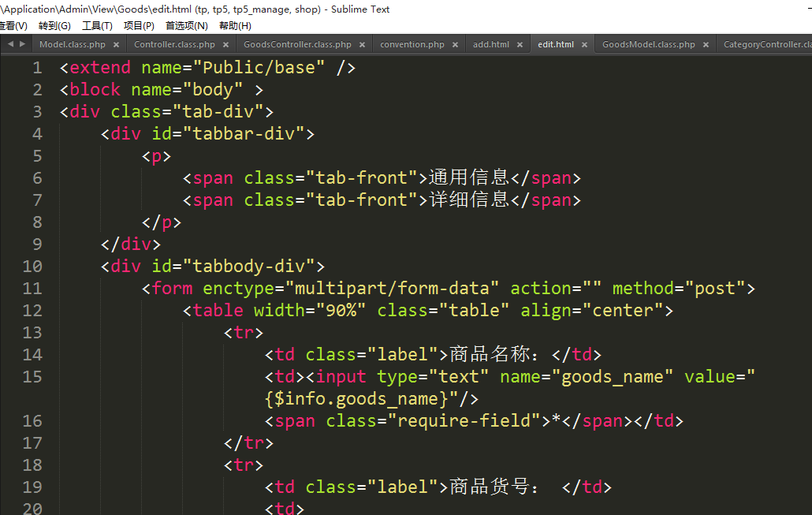Open the 帮助(H) help menu
Screen dimensions: 812x515
235,26
